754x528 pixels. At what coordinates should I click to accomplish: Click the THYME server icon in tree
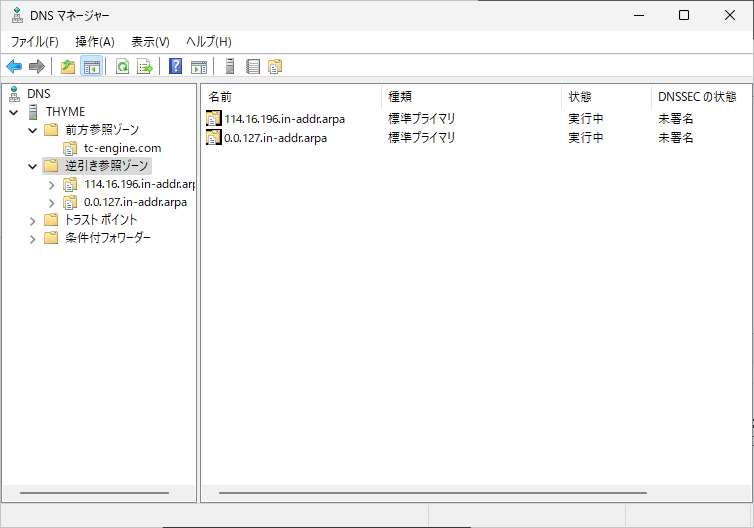33,112
